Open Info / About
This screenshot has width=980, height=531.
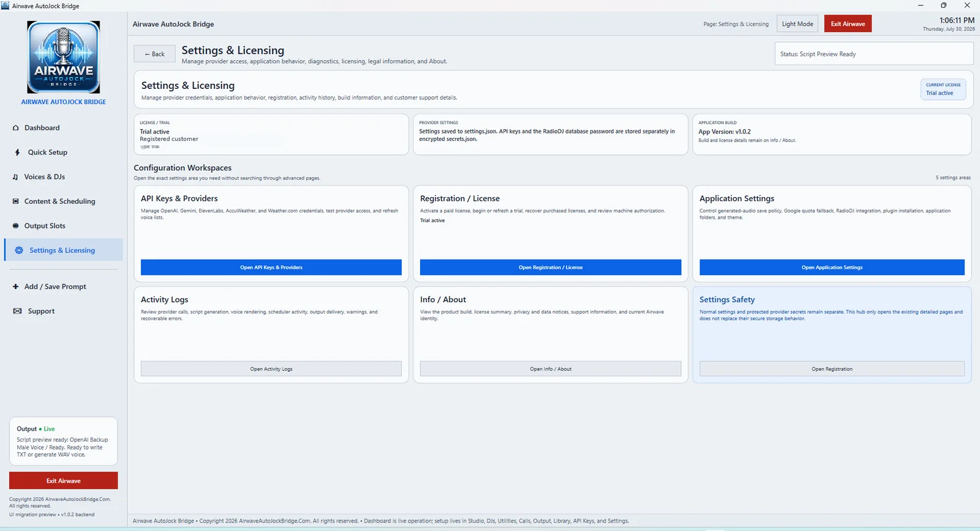click(x=551, y=369)
